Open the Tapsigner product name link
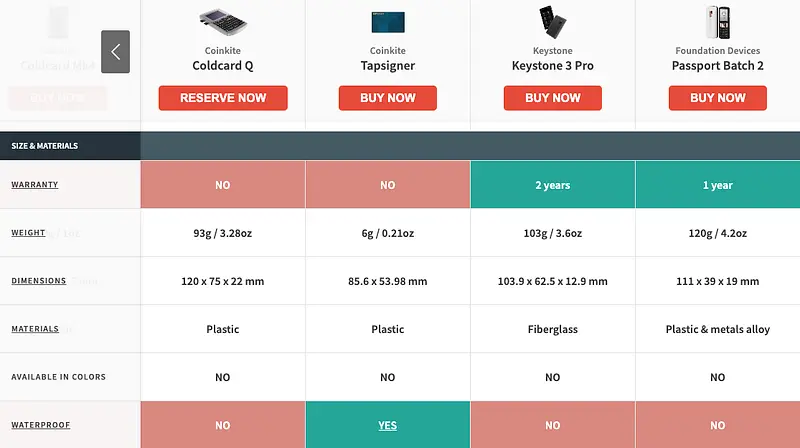 (x=387, y=67)
